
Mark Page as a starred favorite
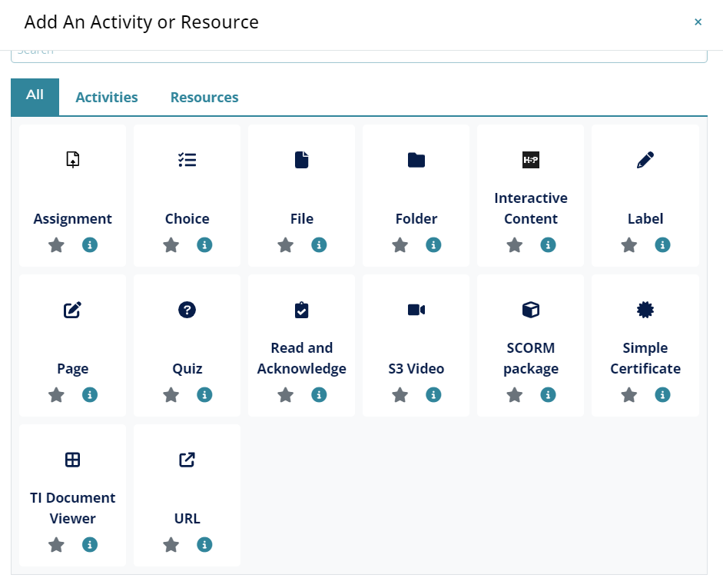[56, 395]
